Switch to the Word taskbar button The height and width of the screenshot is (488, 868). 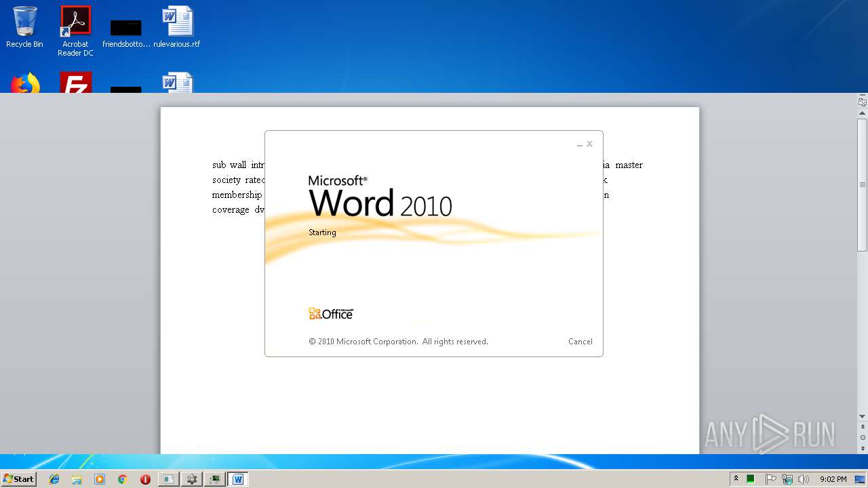coord(238,479)
